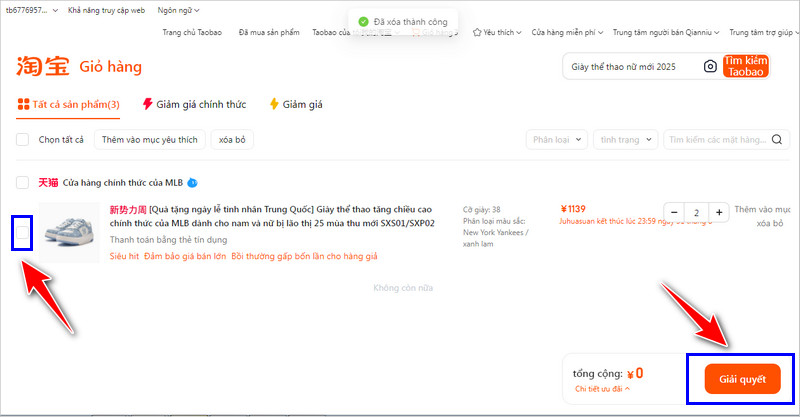The image size is (800, 417).
Task: Click the Tmall logo icon
Action: click(48, 183)
